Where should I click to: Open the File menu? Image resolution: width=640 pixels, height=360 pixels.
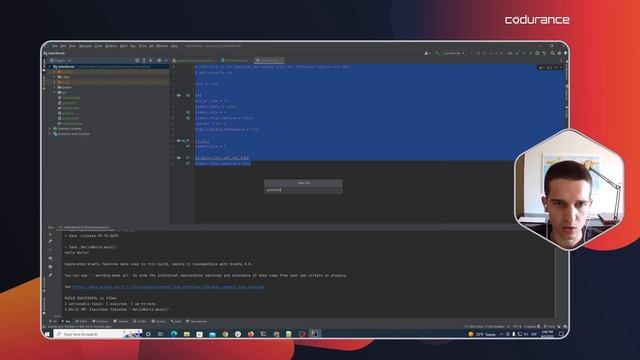54,46
